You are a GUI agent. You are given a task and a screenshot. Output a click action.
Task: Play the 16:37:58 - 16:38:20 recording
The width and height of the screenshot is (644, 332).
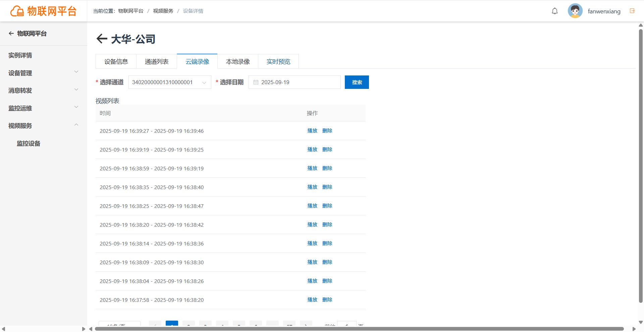pyautogui.click(x=312, y=300)
